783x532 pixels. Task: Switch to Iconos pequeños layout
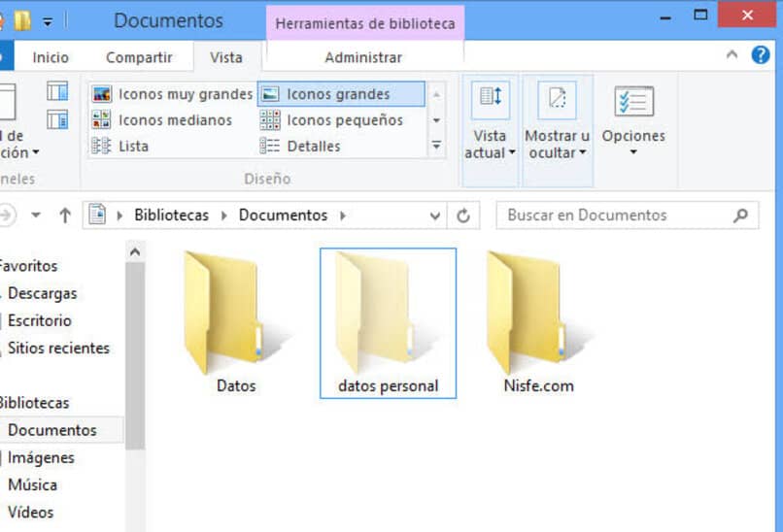tap(331, 119)
